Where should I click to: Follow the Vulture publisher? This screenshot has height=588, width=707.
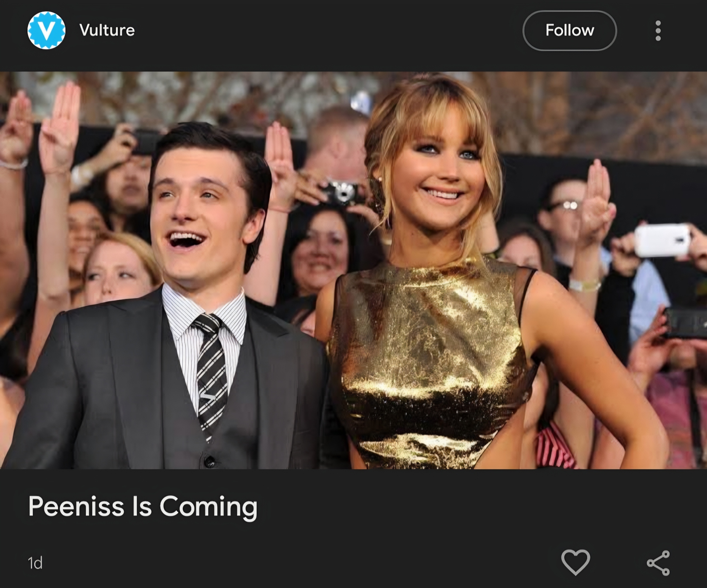tap(569, 31)
